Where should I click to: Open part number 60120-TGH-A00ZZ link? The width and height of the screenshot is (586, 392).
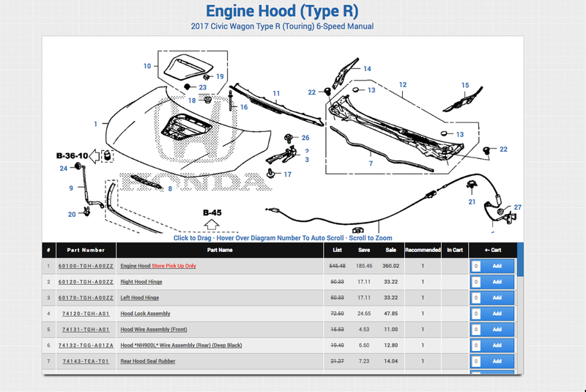tap(86, 282)
